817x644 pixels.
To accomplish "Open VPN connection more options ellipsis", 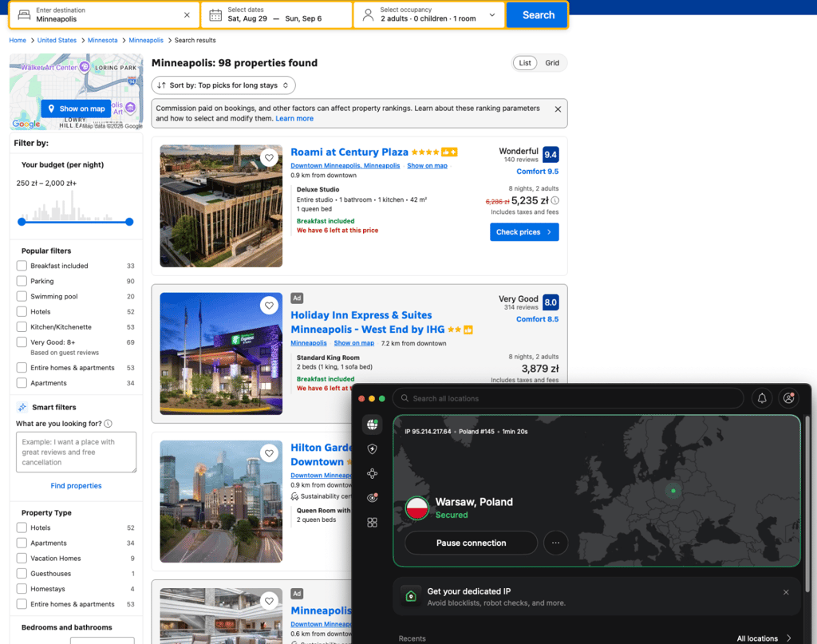I will [x=556, y=543].
